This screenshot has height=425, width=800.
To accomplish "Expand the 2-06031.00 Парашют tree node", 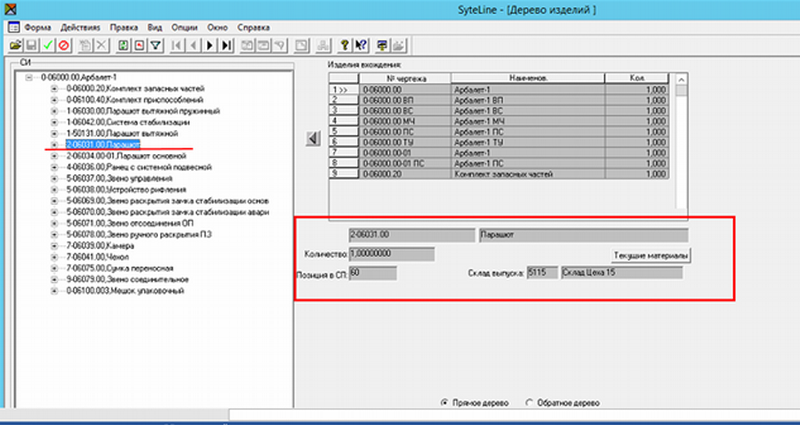I will 55,144.
